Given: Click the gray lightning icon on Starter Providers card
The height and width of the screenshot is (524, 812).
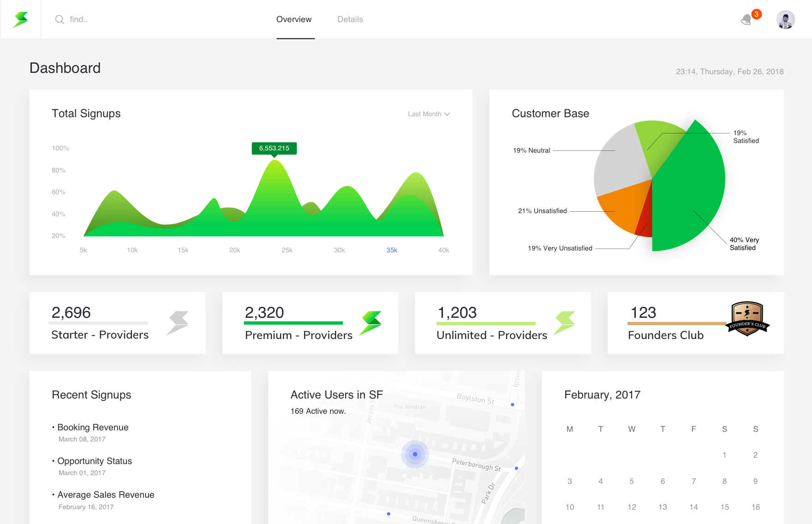Looking at the screenshot, I should pyautogui.click(x=178, y=322).
